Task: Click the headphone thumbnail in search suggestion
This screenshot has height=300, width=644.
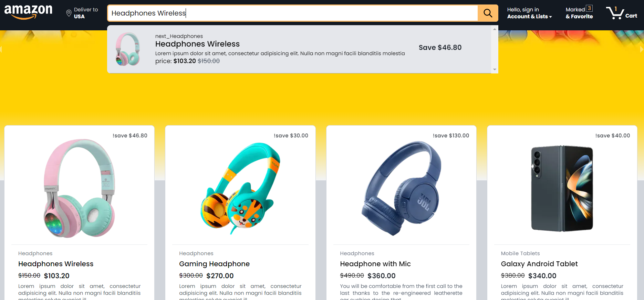Action: pyautogui.click(x=128, y=49)
